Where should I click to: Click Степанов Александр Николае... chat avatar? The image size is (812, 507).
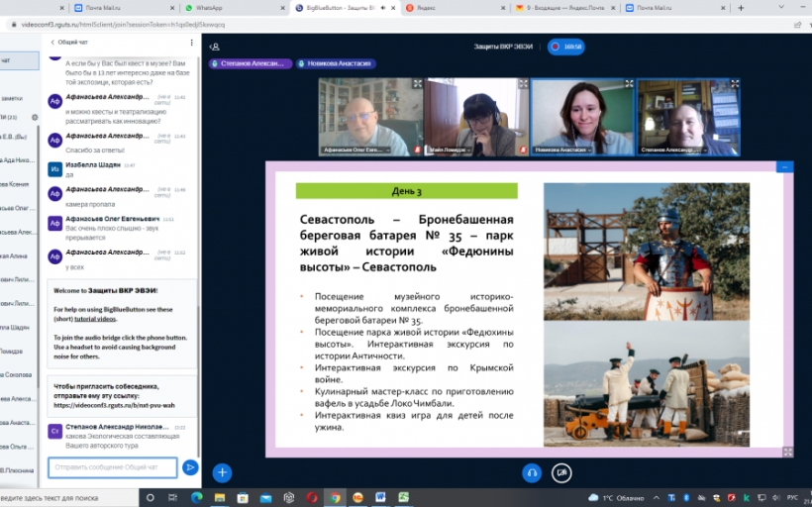(x=54, y=431)
